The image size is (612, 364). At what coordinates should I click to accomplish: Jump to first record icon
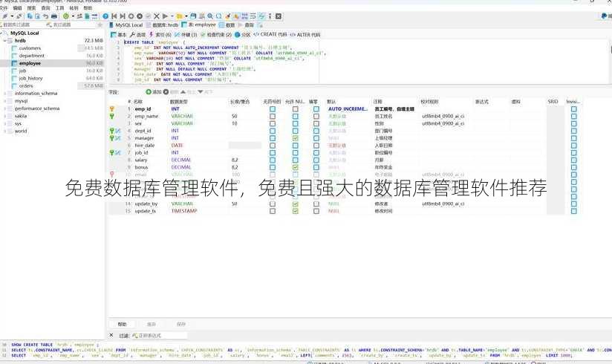[x=114, y=16]
